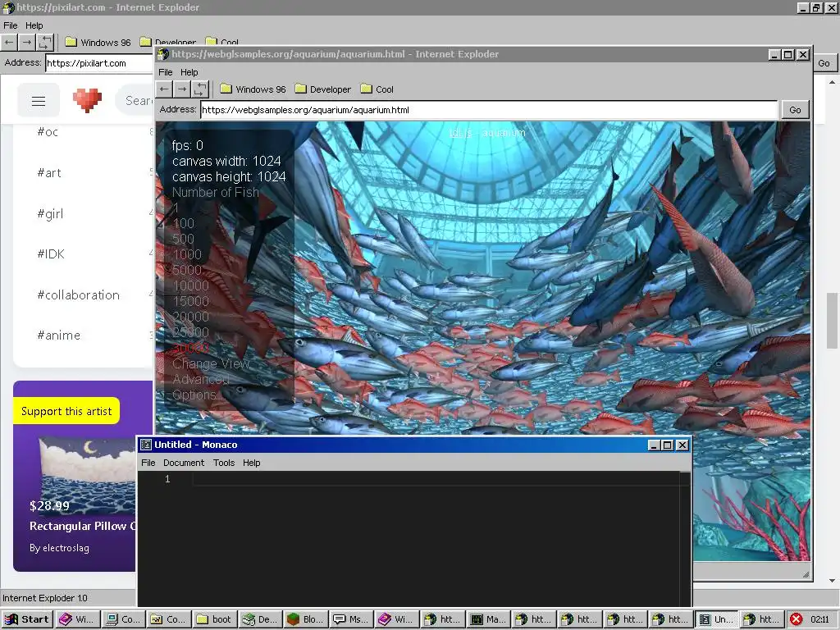Click the Support this artist button
This screenshot has height=630, width=840.
pyautogui.click(x=66, y=411)
